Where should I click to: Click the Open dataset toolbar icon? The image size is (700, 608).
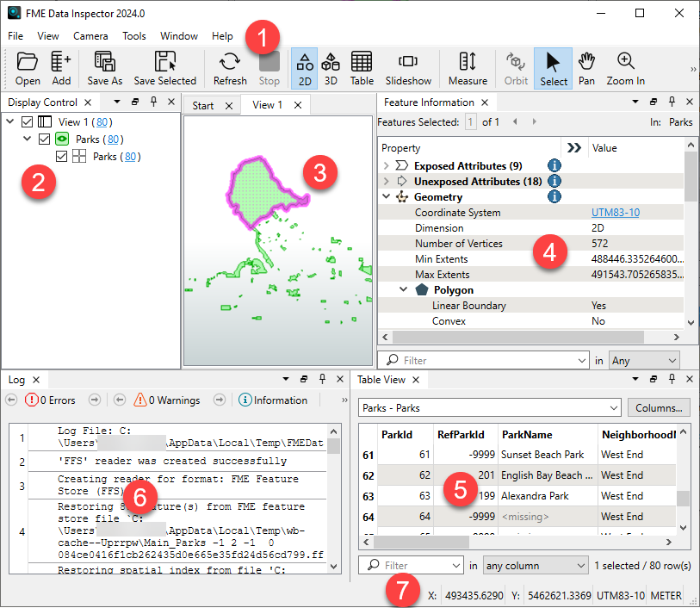(28, 68)
